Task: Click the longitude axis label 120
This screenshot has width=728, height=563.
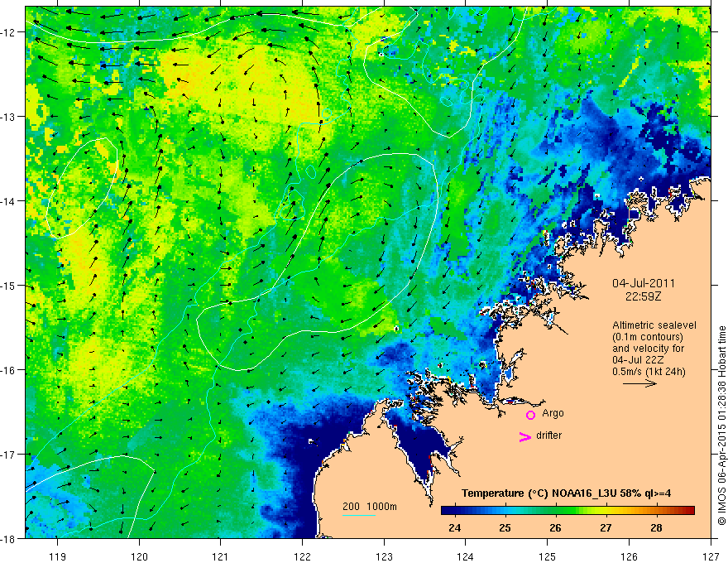Action: pos(139,556)
